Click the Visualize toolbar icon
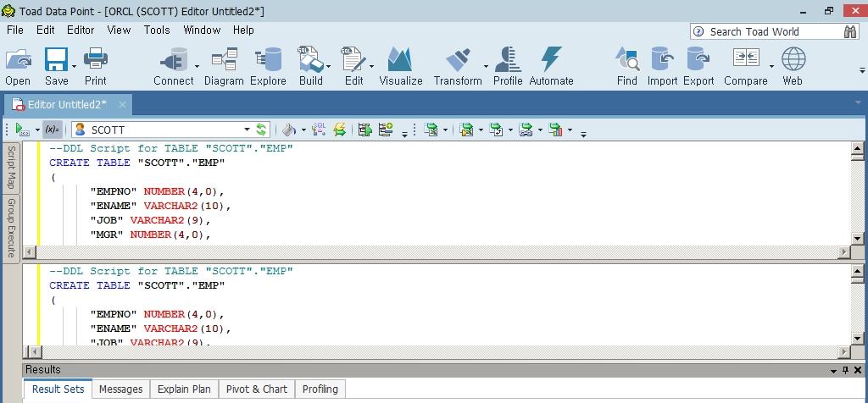This screenshot has width=868, height=403. [x=400, y=66]
